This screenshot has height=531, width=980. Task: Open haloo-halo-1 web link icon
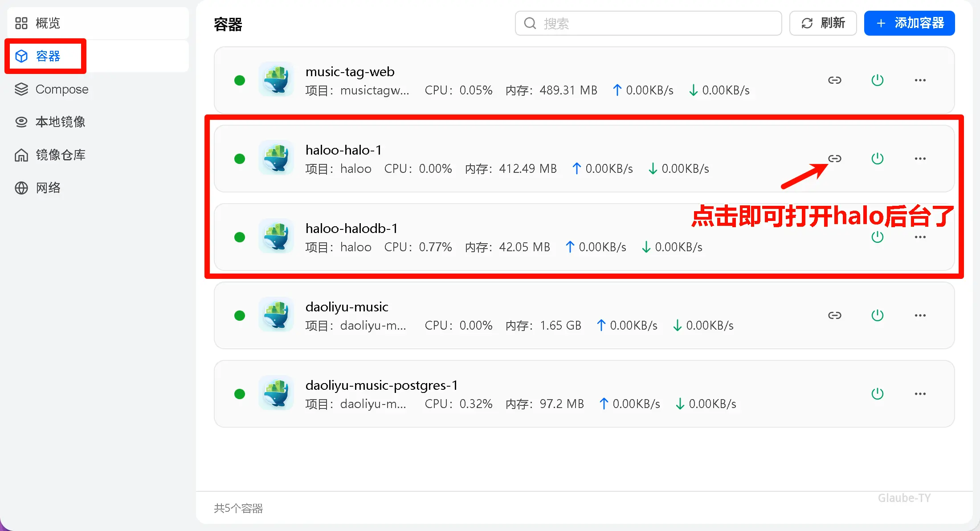(834, 159)
